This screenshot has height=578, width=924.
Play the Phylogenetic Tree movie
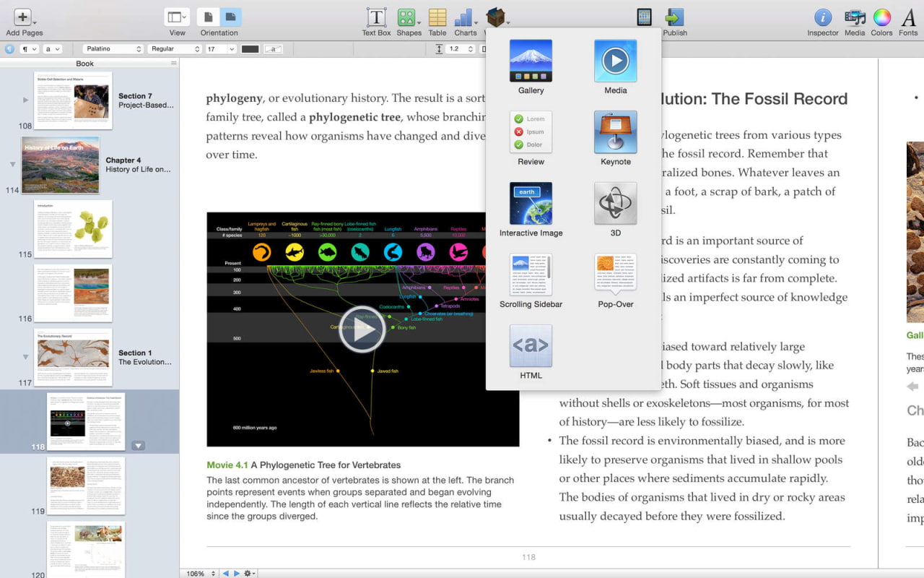[362, 328]
